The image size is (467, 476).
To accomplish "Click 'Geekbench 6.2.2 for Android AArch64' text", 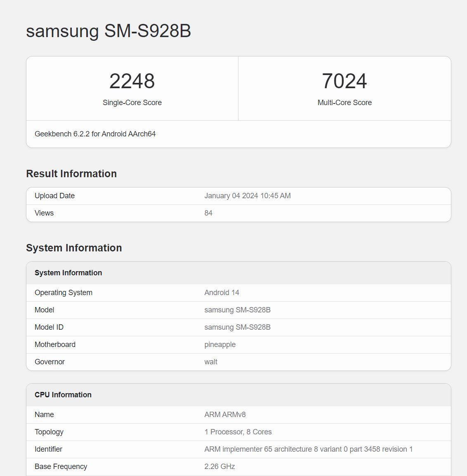I will (95, 134).
